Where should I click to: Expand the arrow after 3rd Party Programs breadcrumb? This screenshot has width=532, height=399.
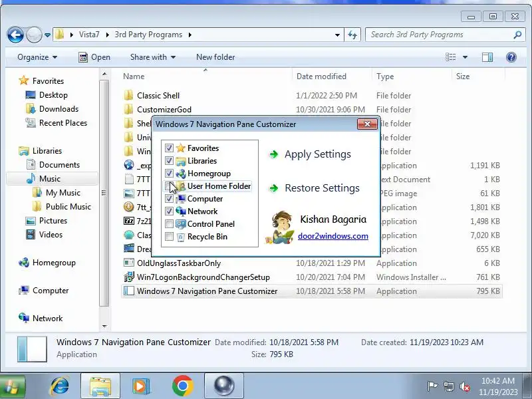point(190,35)
